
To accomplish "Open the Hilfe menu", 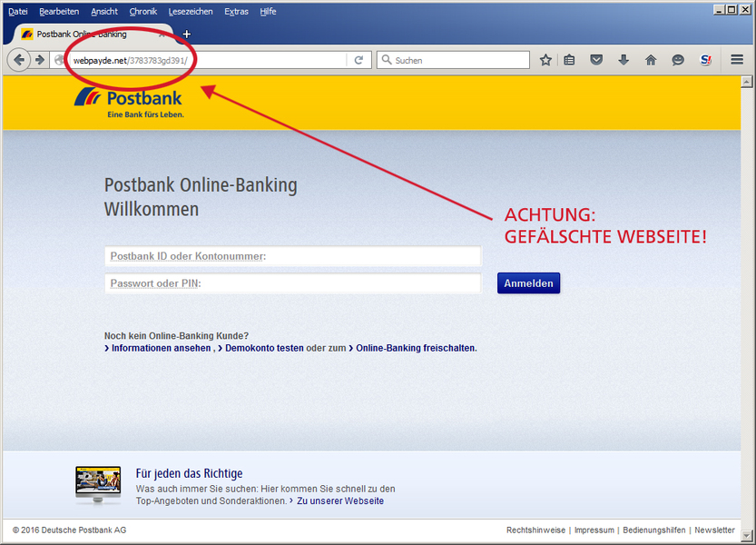I will (x=268, y=11).
